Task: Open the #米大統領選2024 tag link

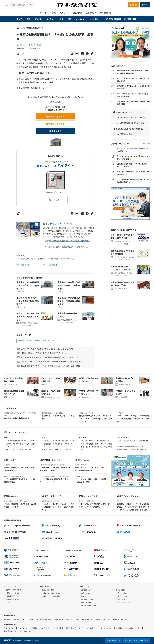Action: point(131,19)
